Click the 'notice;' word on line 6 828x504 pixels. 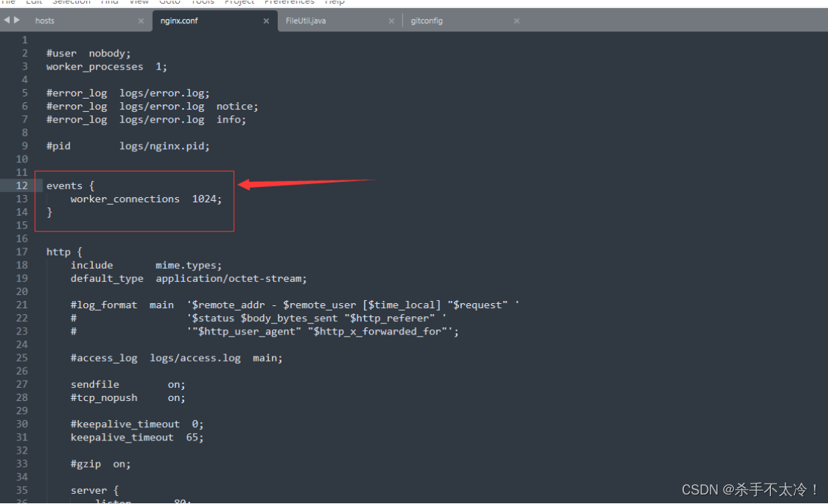(x=237, y=107)
